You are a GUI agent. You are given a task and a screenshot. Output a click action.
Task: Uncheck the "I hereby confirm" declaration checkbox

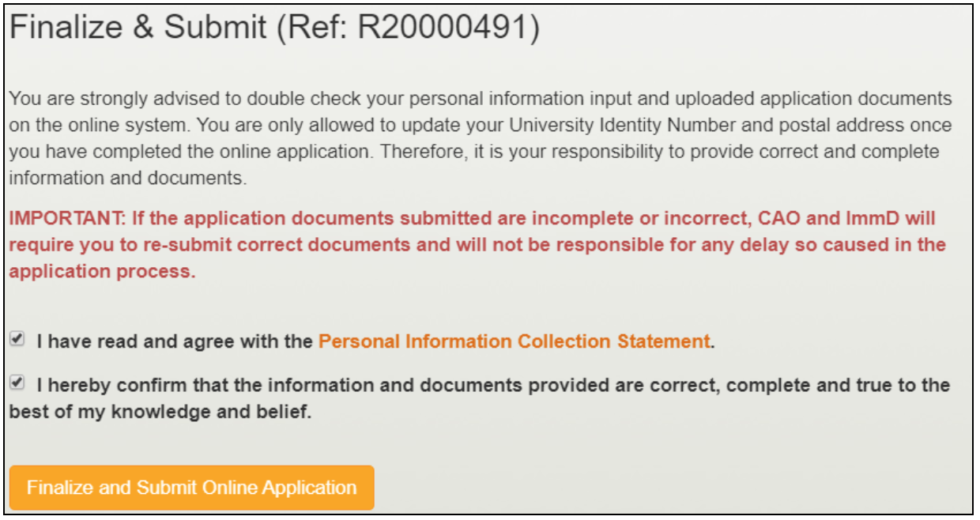[17, 383]
